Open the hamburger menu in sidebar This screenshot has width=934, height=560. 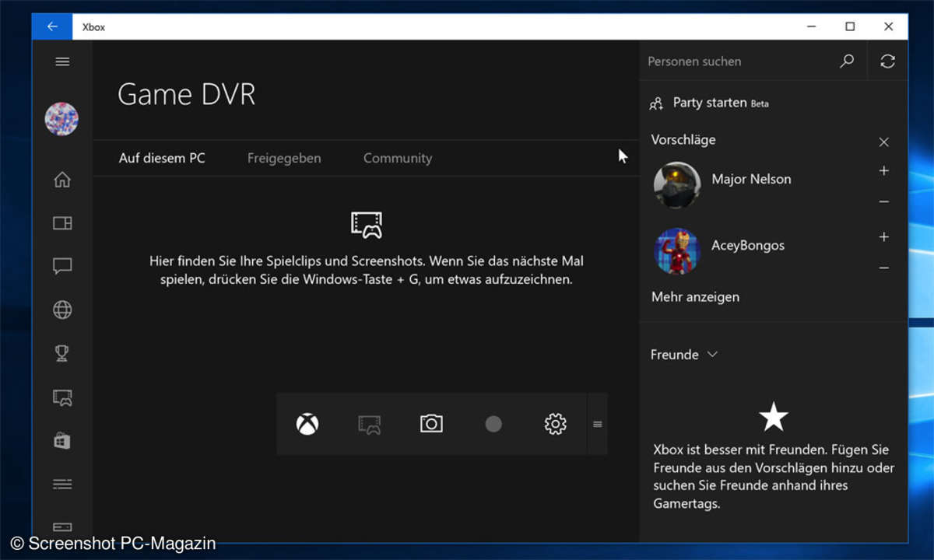click(x=62, y=61)
